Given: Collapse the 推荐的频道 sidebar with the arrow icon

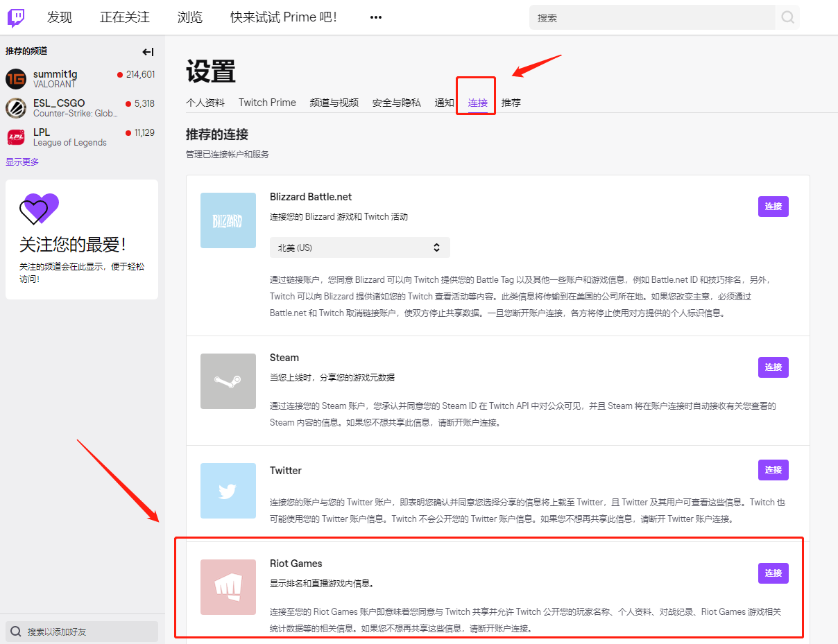Looking at the screenshot, I should [148, 51].
